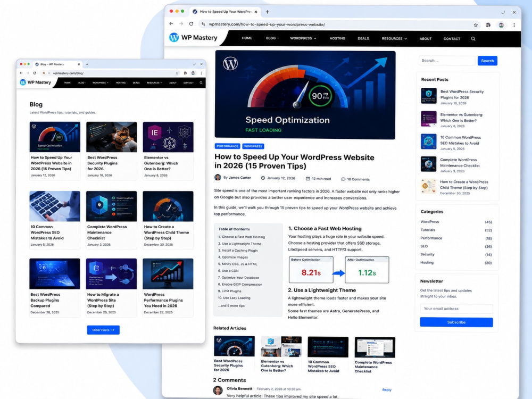Open a new tab in the article window
This screenshot has height=399, width=532.
coord(268,12)
